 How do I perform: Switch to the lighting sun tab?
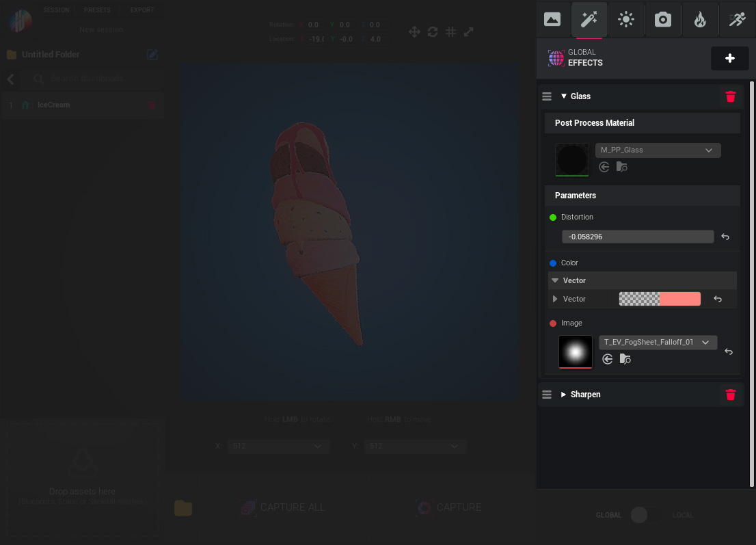click(x=626, y=19)
